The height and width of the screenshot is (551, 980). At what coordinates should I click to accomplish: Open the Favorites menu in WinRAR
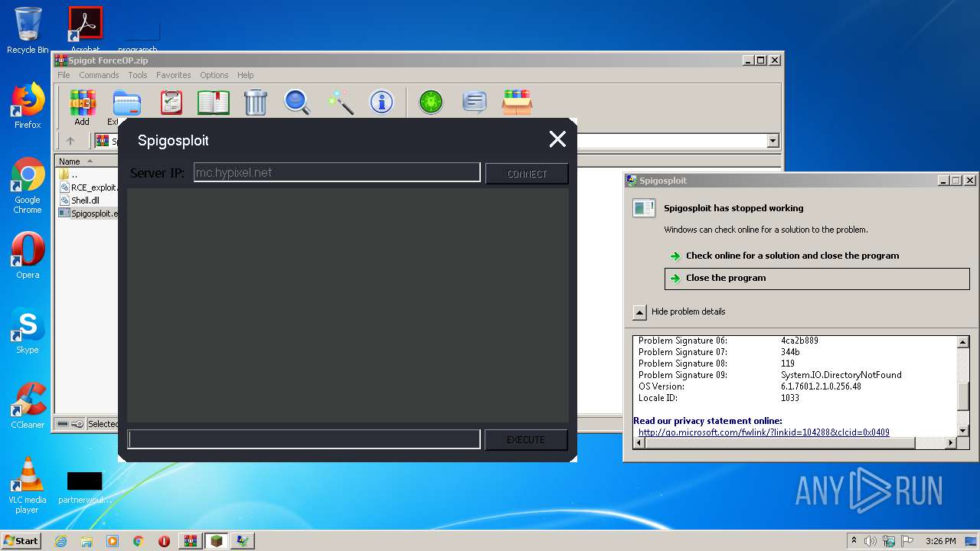174,75
